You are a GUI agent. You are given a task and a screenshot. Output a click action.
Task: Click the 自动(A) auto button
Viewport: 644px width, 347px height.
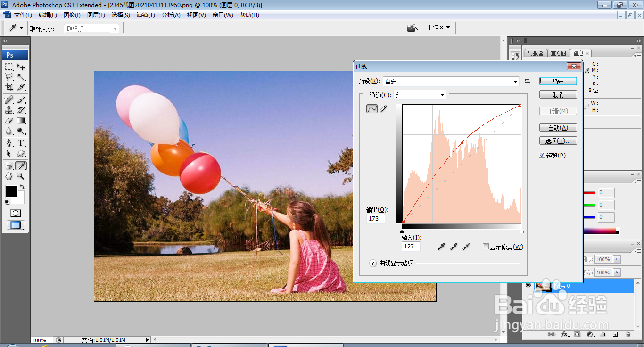(x=558, y=128)
